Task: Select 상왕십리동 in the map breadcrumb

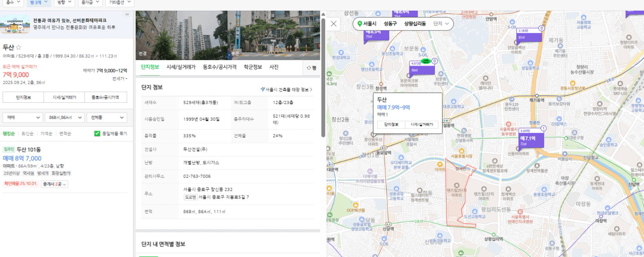Action: [x=415, y=24]
